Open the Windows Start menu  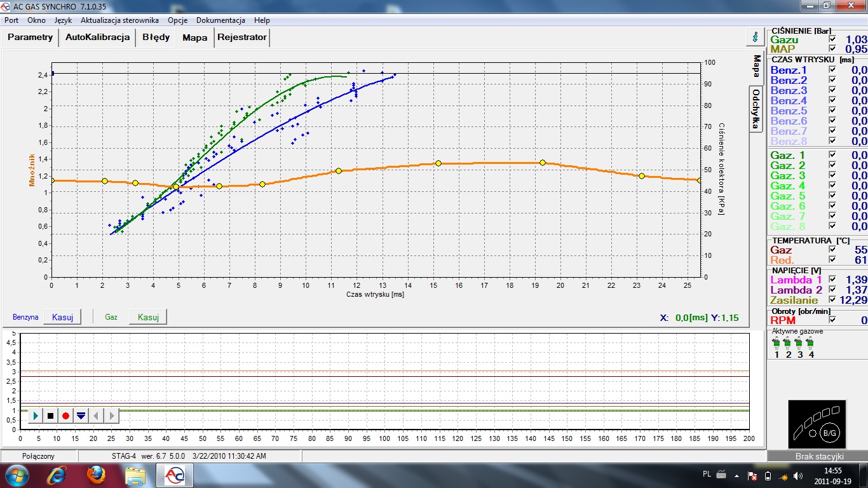pos(17,475)
